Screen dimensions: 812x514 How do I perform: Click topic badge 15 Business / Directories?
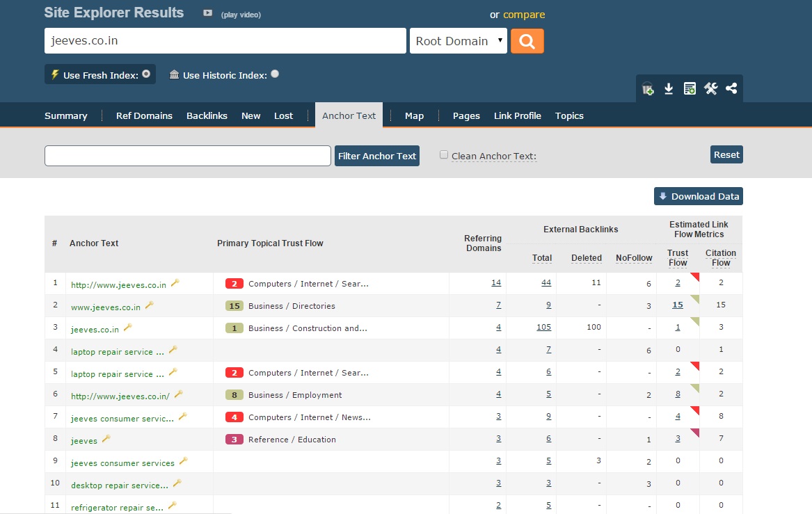click(x=234, y=306)
